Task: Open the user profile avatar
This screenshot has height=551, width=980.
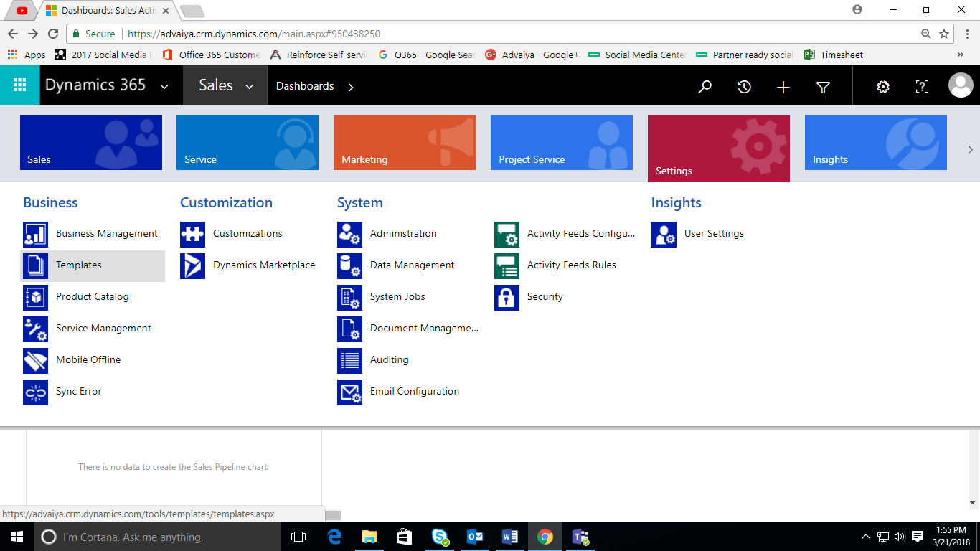Action: [x=961, y=85]
